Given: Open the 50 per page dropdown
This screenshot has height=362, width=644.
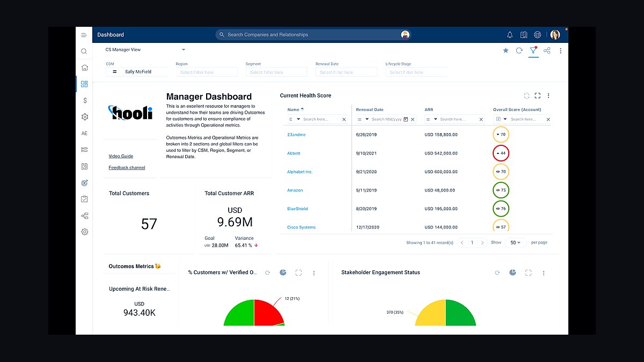Looking at the screenshot, I should pyautogui.click(x=515, y=242).
